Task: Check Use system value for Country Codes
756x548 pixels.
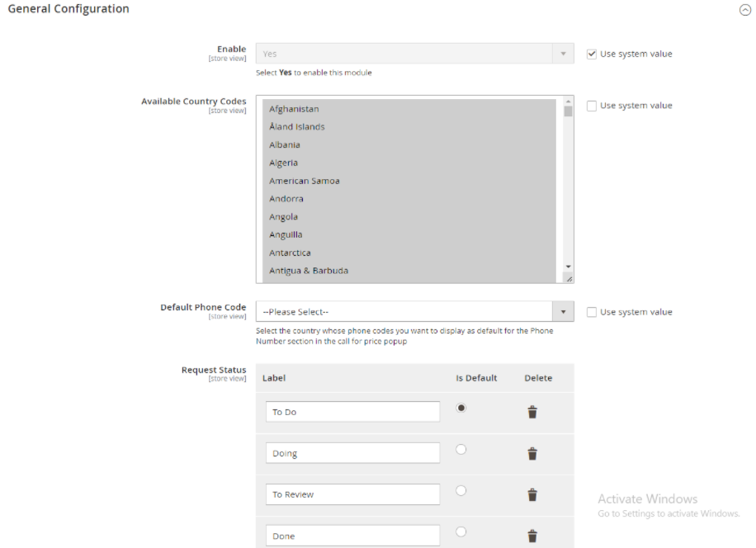Action: (x=591, y=106)
